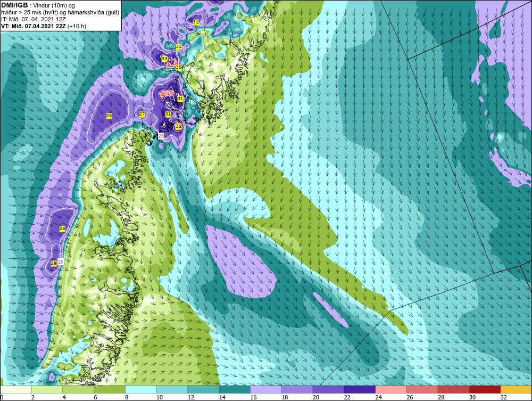Click the white "25" contour label below the 32

[162, 136]
